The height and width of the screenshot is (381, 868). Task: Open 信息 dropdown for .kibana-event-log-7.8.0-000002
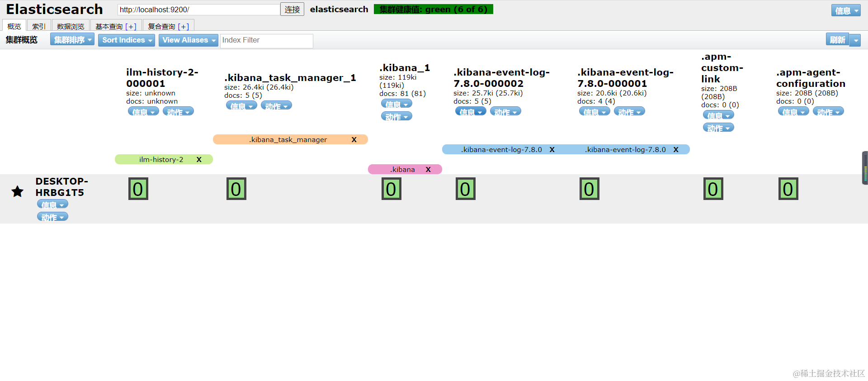tap(471, 111)
